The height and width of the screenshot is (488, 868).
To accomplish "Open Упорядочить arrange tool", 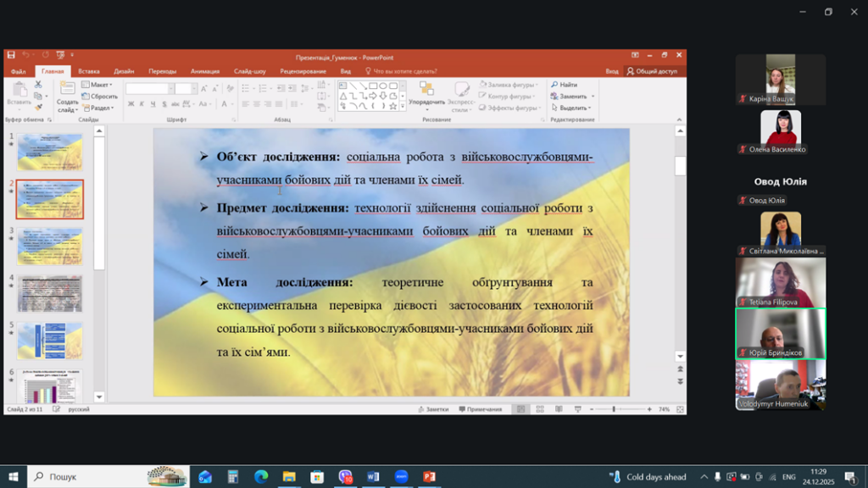I will [426, 96].
